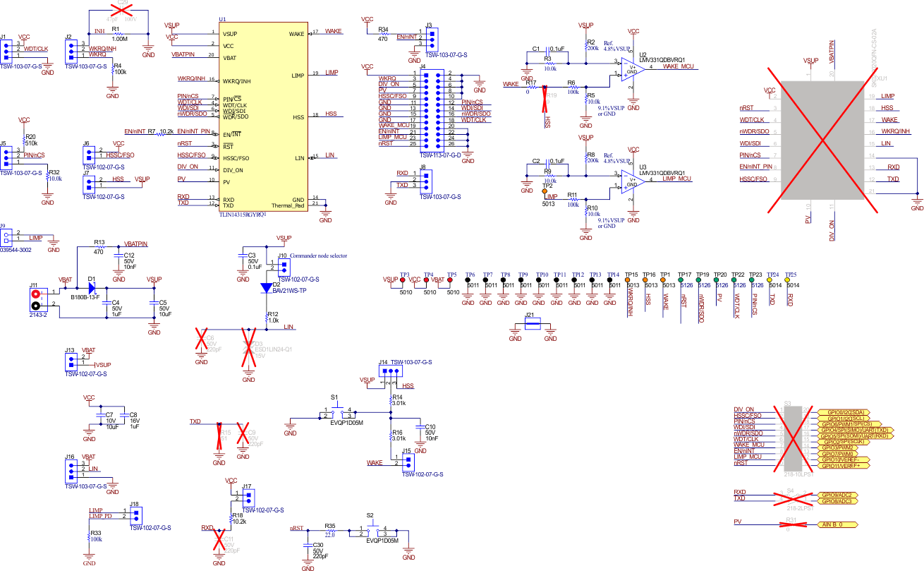This screenshot has width=924, height=571.
Task: Select the J16 VBAT/LIN header
Action: click(71, 470)
